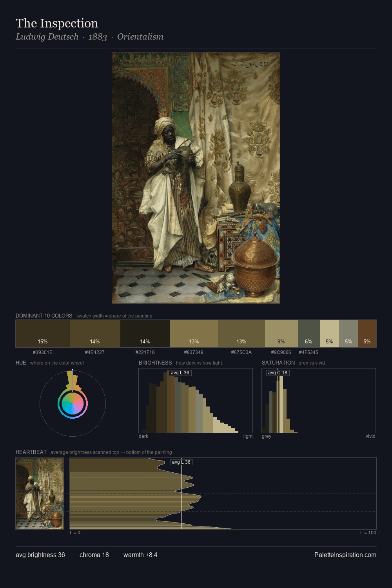This screenshot has height=588, width=392.
Task: Click the saturation histogram chart
Action: (x=319, y=401)
